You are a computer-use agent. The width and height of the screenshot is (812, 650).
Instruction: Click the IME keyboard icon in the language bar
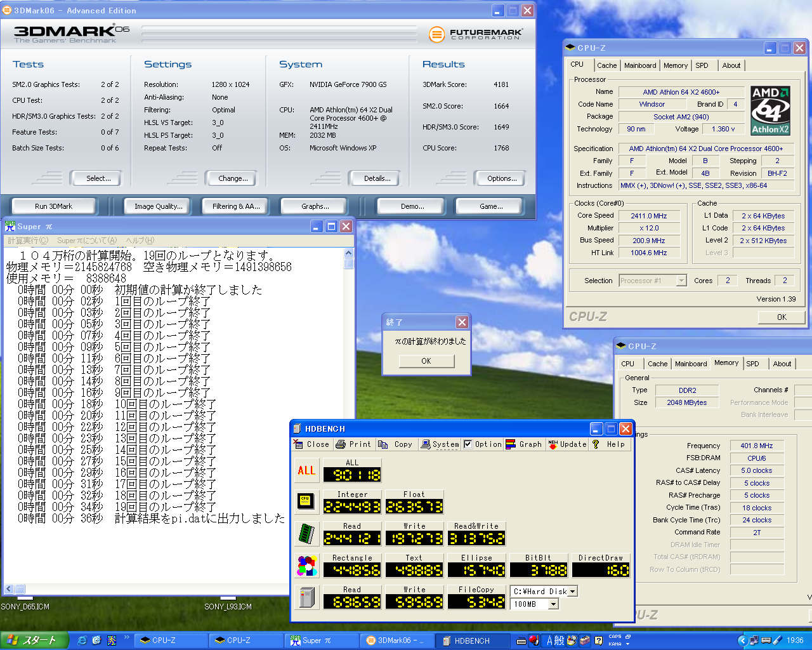coord(521,640)
